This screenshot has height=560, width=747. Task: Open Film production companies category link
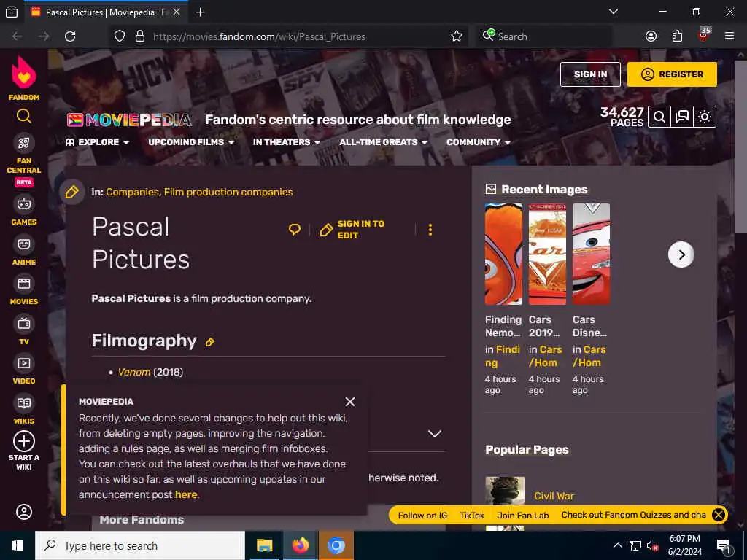(228, 192)
